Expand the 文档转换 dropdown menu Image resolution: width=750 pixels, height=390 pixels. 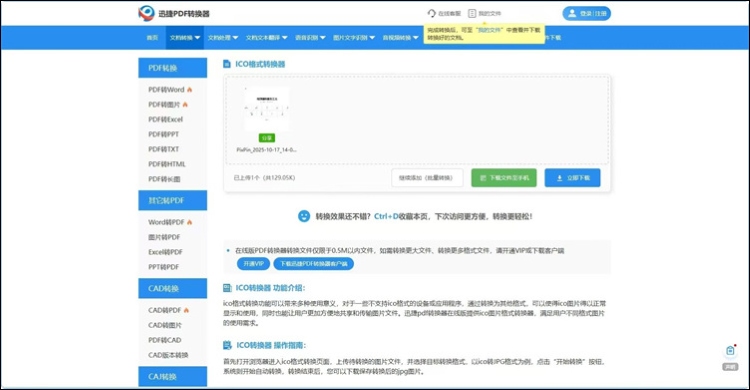pyautogui.click(x=185, y=38)
